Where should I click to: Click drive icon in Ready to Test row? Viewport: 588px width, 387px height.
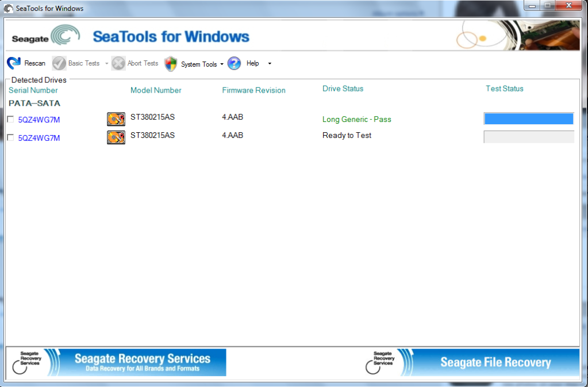point(116,137)
